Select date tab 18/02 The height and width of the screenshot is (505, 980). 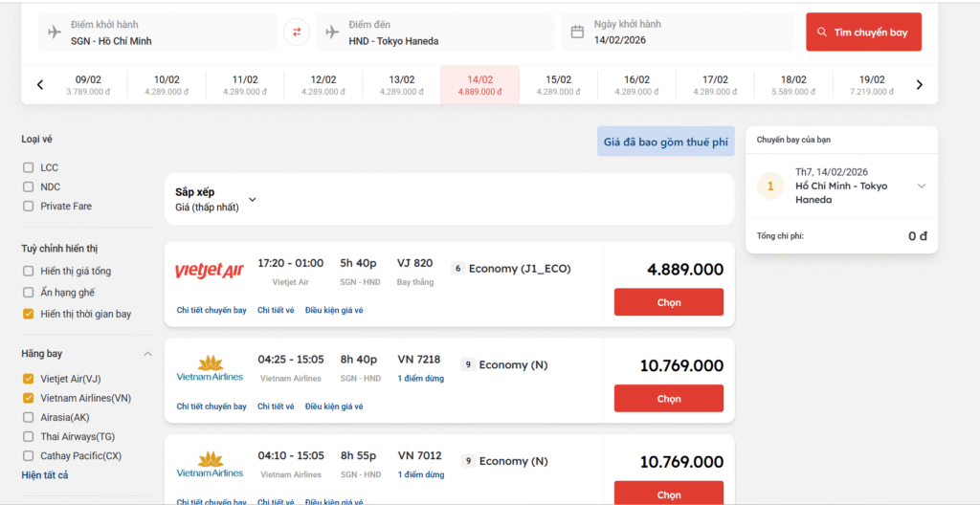(x=793, y=85)
